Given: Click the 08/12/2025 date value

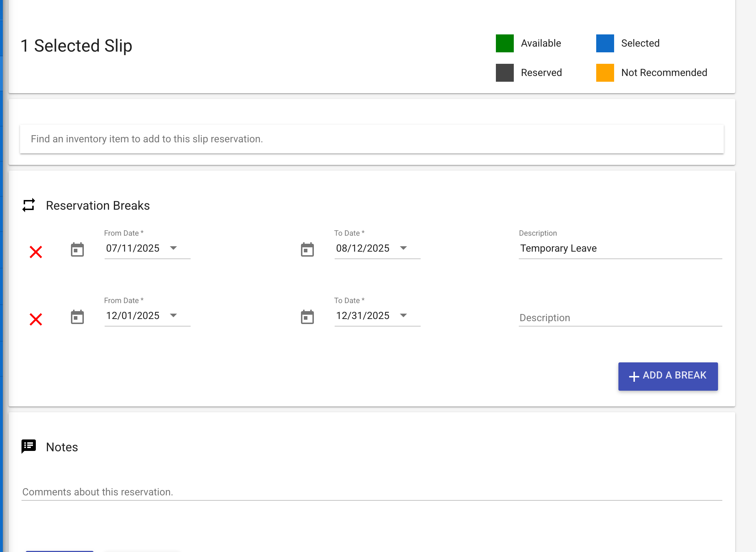Looking at the screenshot, I should 363,248.
